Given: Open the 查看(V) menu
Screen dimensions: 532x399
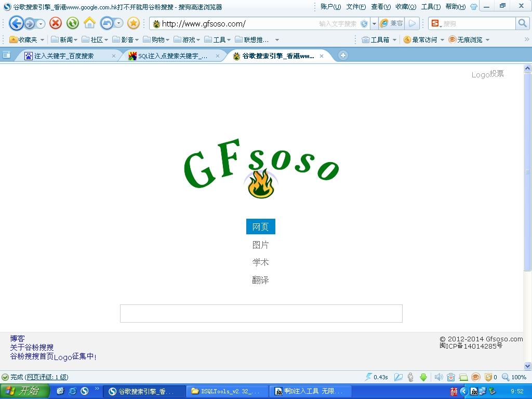Looking at the screenshot, I should (381, 6).
